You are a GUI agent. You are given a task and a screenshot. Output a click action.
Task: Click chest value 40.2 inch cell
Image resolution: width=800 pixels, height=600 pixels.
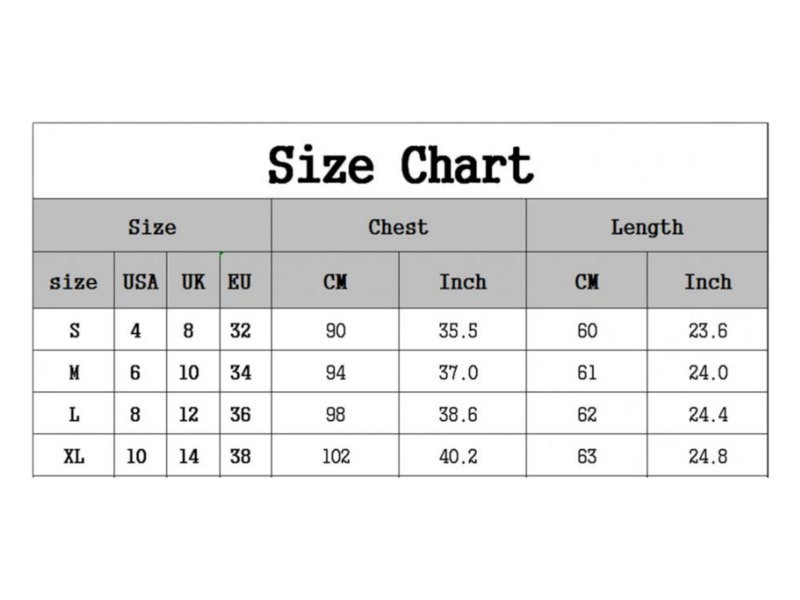[462, 456]
